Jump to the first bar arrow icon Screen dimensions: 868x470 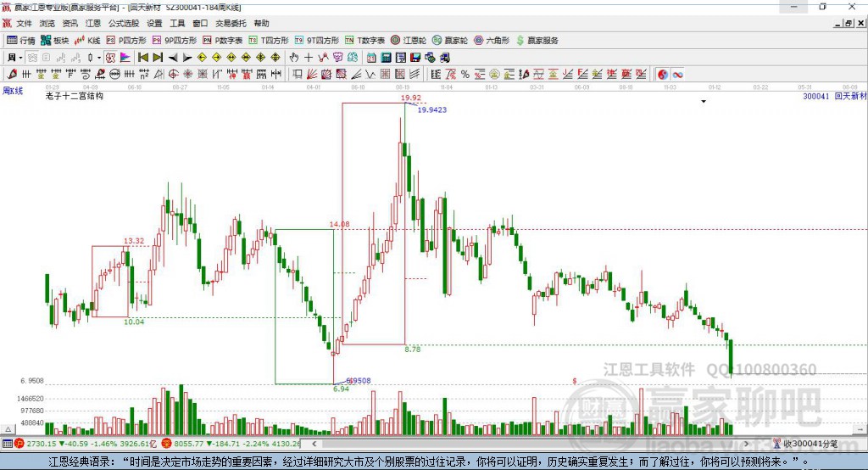pos(142,58)
